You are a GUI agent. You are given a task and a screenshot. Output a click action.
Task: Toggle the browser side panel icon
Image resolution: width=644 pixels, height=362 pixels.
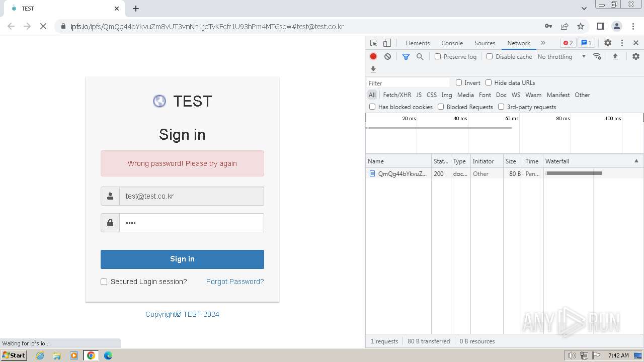point(600,26)
